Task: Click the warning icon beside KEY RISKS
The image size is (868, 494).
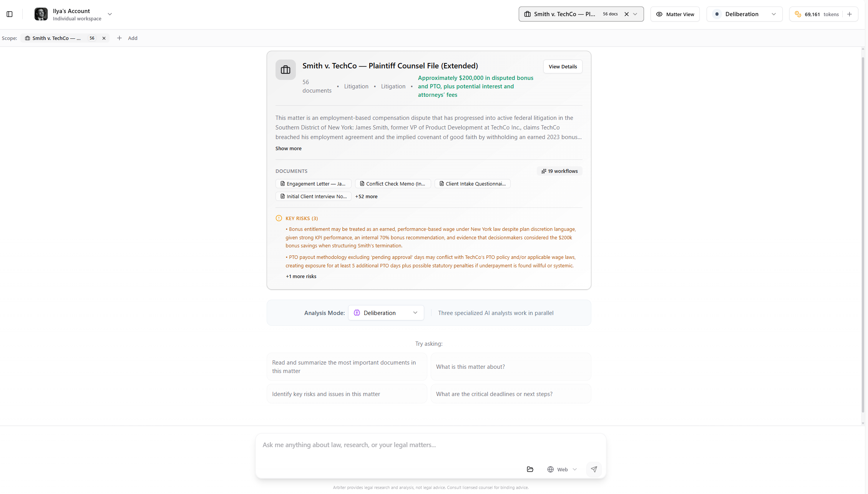Action: point(279,218)
